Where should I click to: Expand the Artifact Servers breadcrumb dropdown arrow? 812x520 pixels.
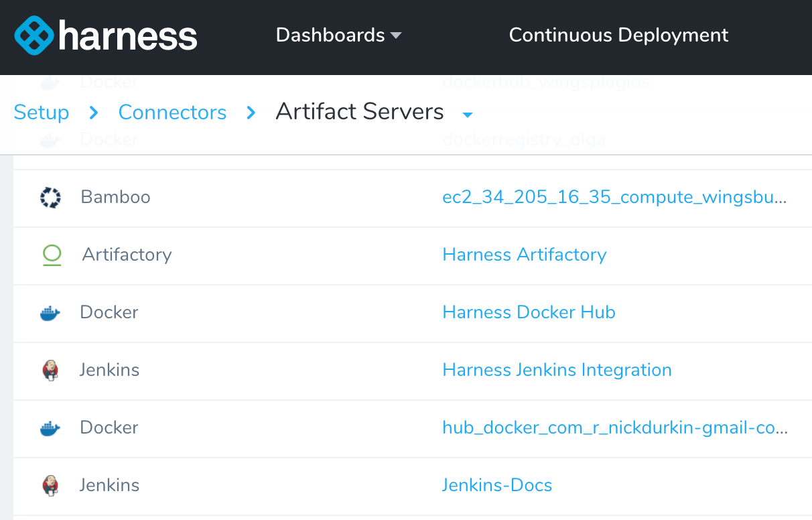point(468,115)
